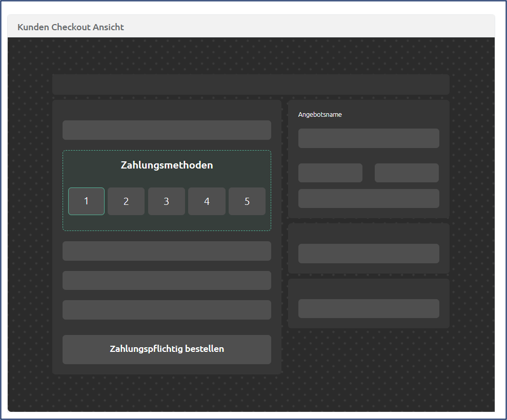The width and height of the screenshot is (507, 420).
Task: Click the Zahlungsmethoden heading
Action: pos(167,165)
